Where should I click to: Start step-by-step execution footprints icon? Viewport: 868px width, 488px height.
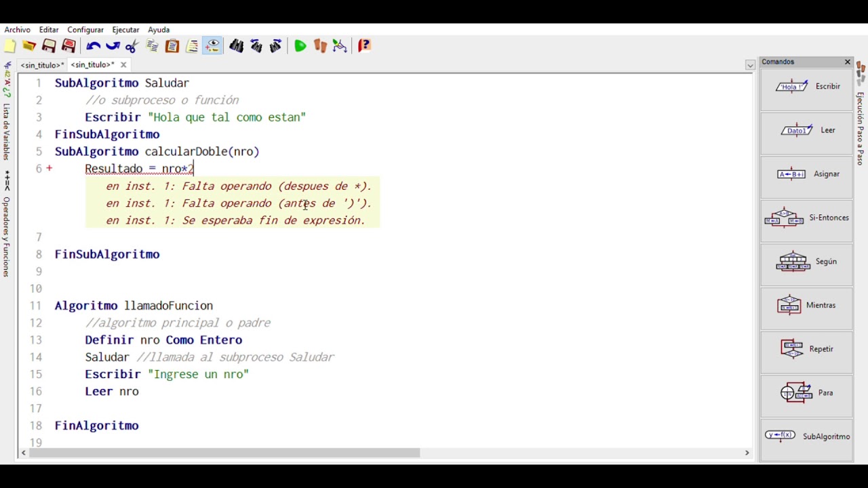coord(320,46)
